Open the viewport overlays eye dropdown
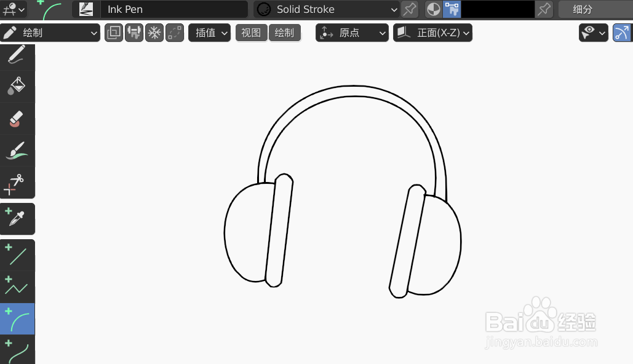This screenshot has height=364, width=633. coord(592,33)
